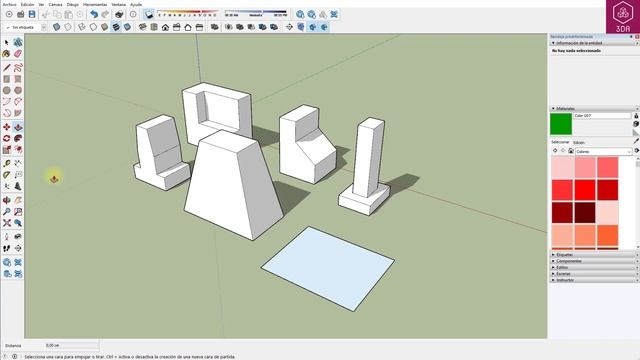Open the Herramientas menu
This screenshot has width=640, height=360.
[95, 4]
